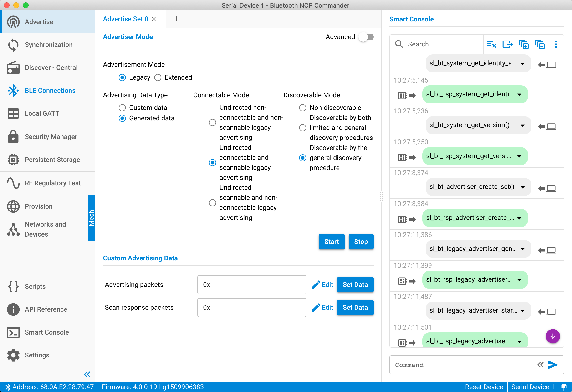Open BLE Connections menu item
The height and width of the screenshot is (392, 572).
click(x=47, y=90)
